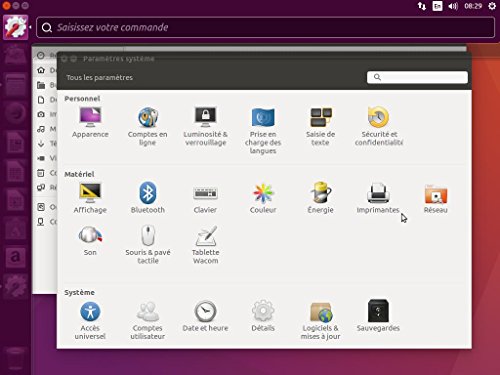Click the System Settings launcher icon
Screen dimensions: 500x375
(x=15, y=27)
